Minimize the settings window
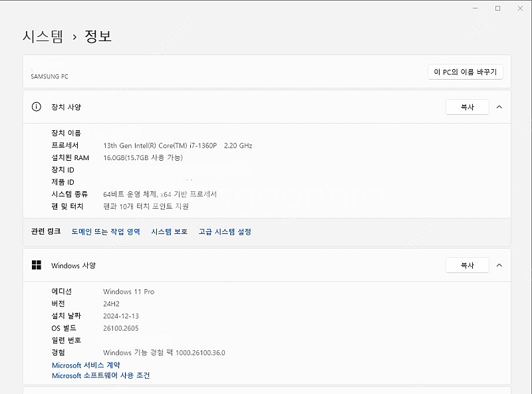The width and height of the screenshot is (532, 394). [x=475, y=8]
